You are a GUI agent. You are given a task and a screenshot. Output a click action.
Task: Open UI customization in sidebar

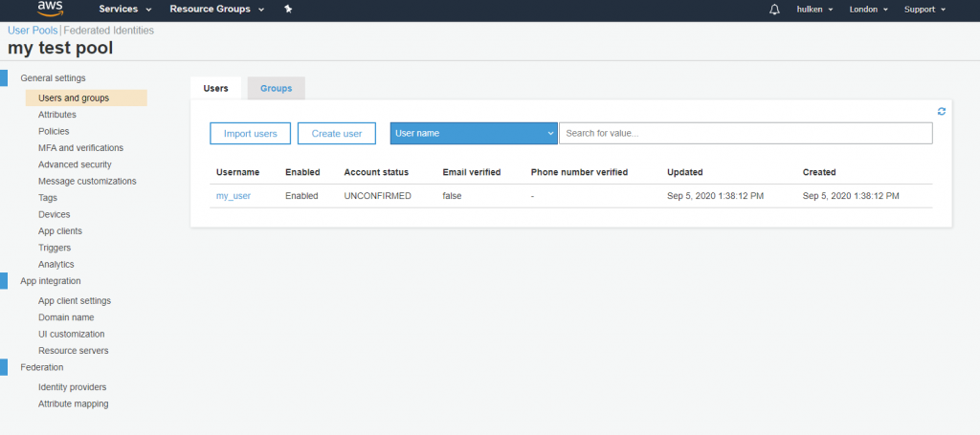tap(71, 334)
